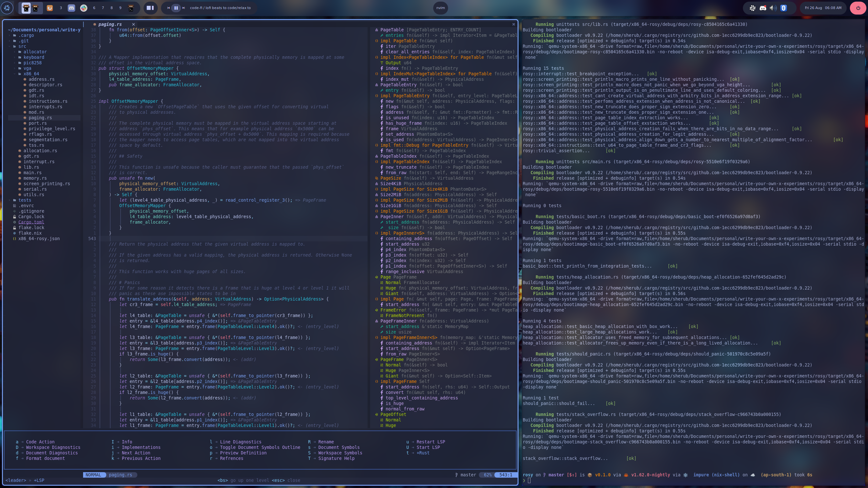This screenshot has width=868, height=488.
Task: Click the Bluetooth tray icon
Action: [783, 8]
